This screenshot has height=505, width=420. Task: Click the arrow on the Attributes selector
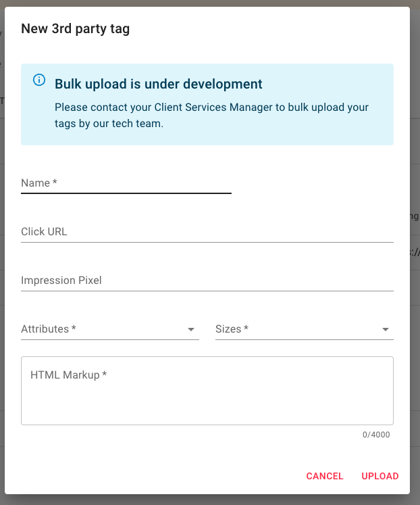(x=191, y=330)
